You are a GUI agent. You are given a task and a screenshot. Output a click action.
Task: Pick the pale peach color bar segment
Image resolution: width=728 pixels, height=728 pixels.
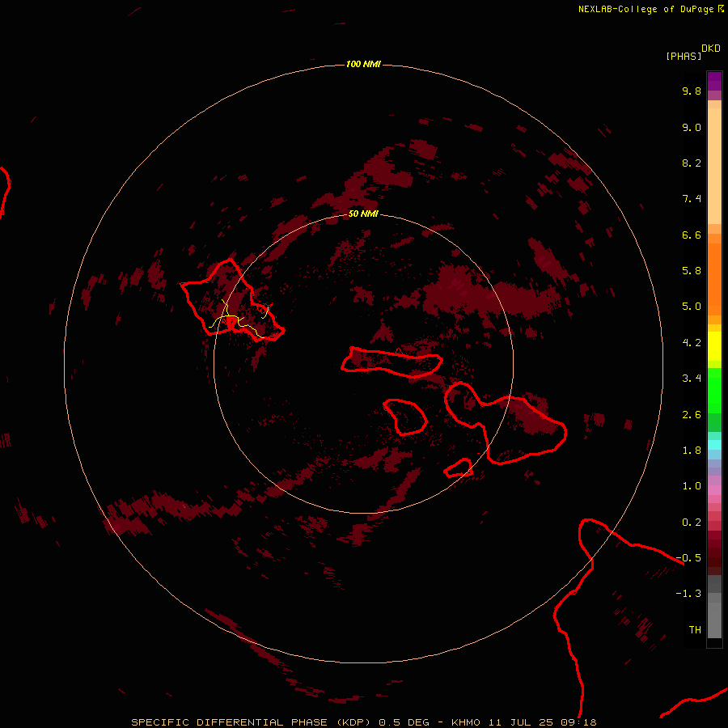[714, 166]
